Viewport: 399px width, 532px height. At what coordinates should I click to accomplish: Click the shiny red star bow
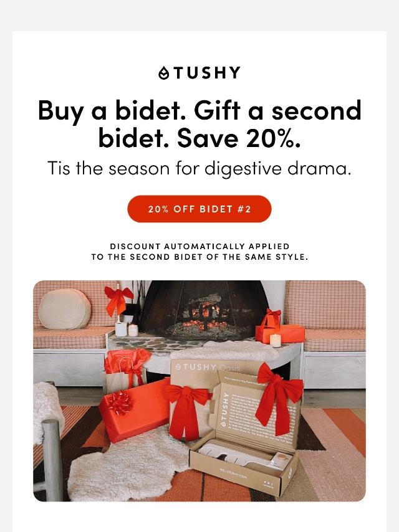coord(119,403)
